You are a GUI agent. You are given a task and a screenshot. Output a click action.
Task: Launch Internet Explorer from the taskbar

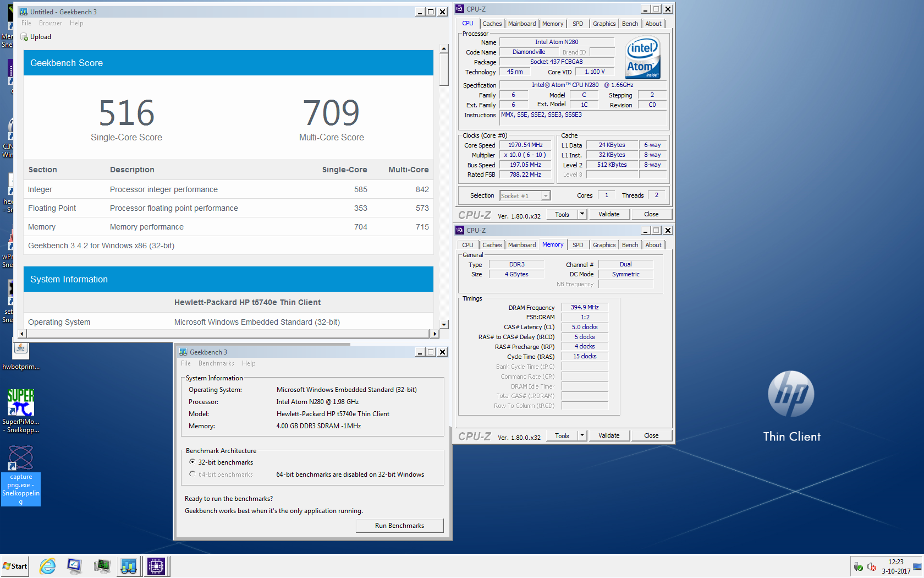tap(48, 566)
